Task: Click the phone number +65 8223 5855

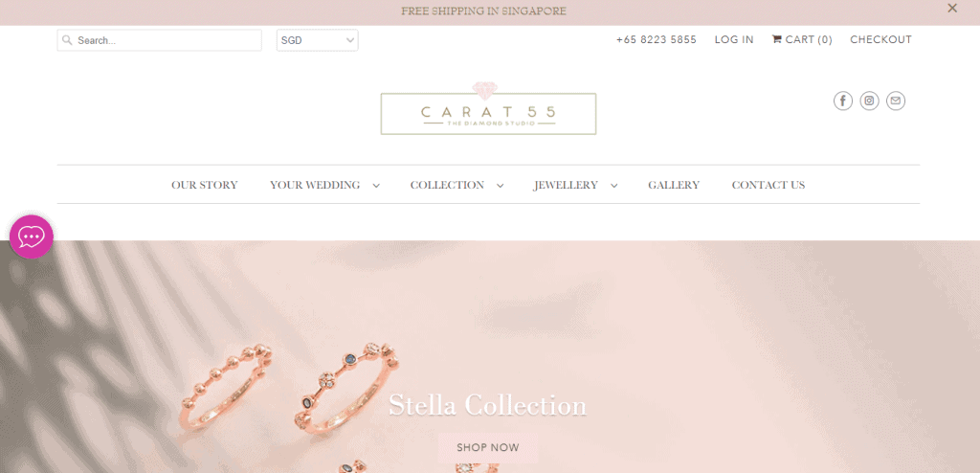Action: click(657, 39)
